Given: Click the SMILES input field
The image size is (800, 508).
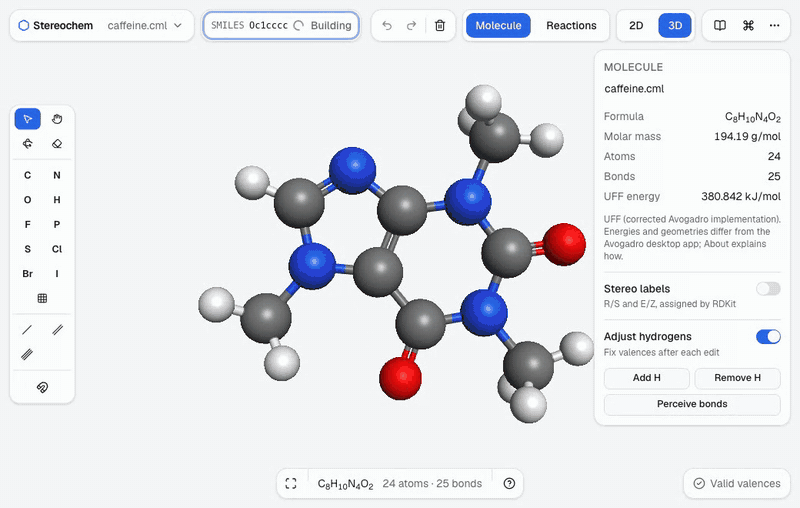Looking at the screenshot, I should 281,26.
